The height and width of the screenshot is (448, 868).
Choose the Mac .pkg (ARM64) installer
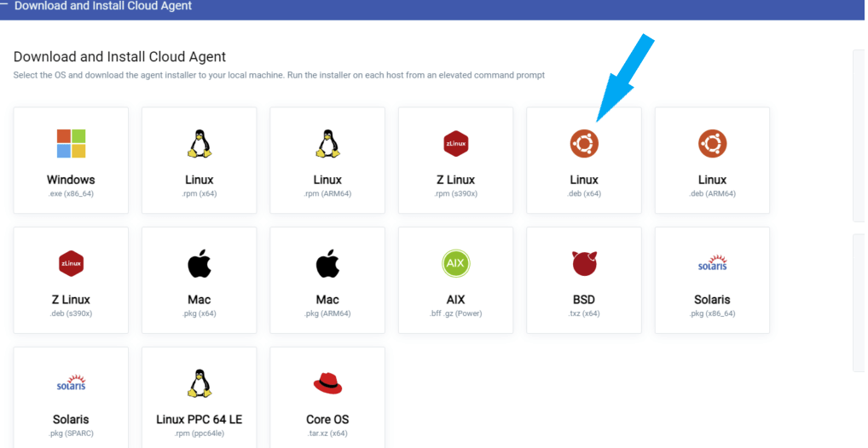327,280
